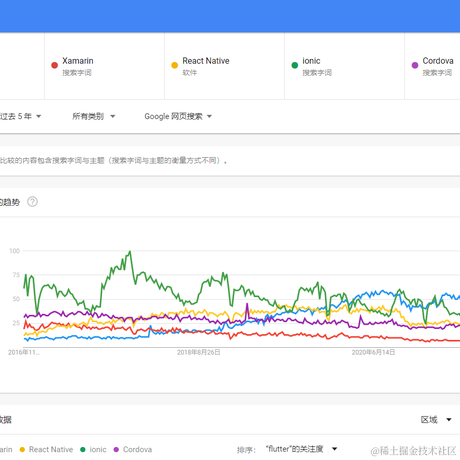
Task: Open the "flutter"的关注度 sort dropdown
Action: point(301,449)
